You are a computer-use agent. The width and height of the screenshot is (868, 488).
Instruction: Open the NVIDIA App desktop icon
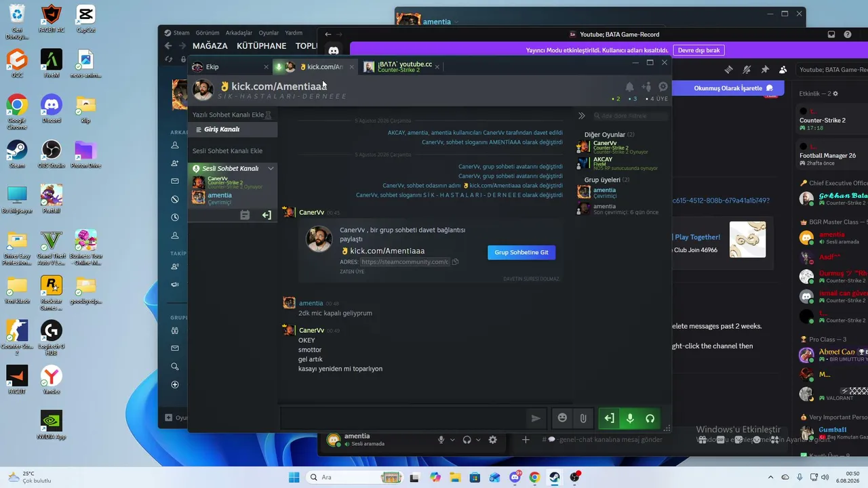[51, 425]
